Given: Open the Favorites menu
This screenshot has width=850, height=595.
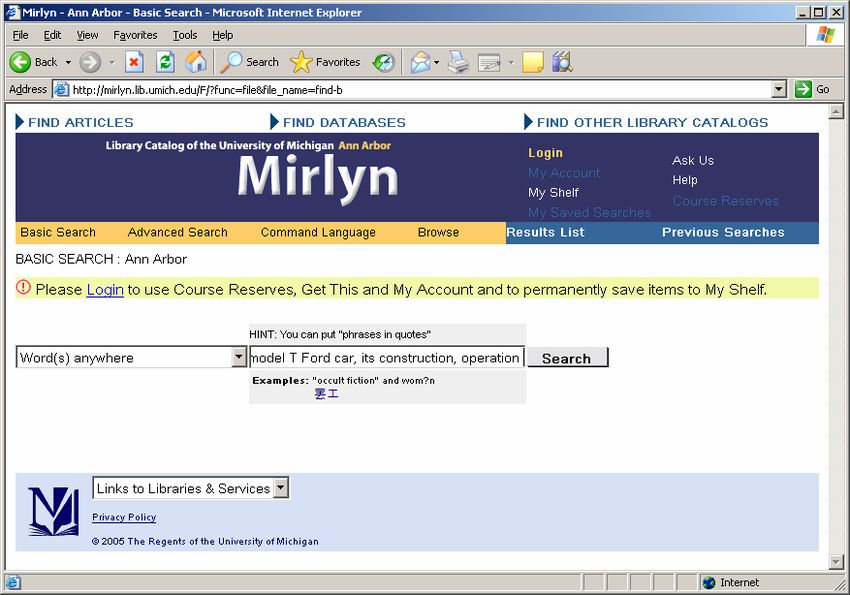Looking at the screenshot, I should coord(135,35).
